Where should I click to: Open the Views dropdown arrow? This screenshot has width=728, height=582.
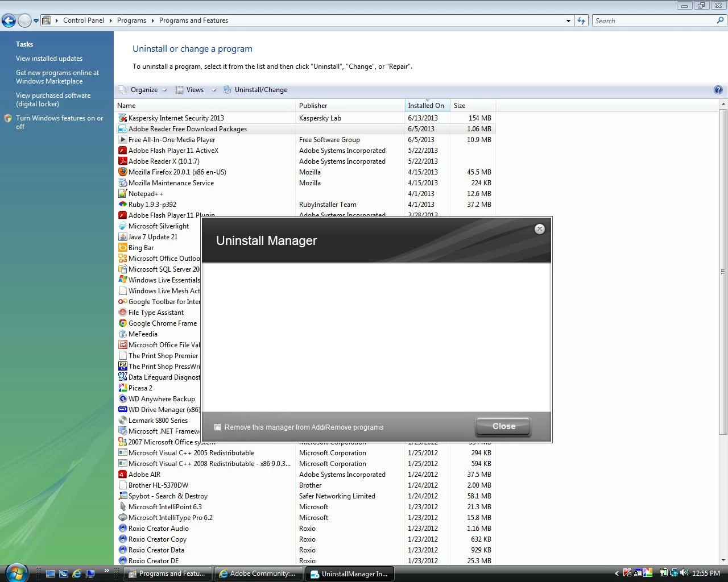[214, 90]
